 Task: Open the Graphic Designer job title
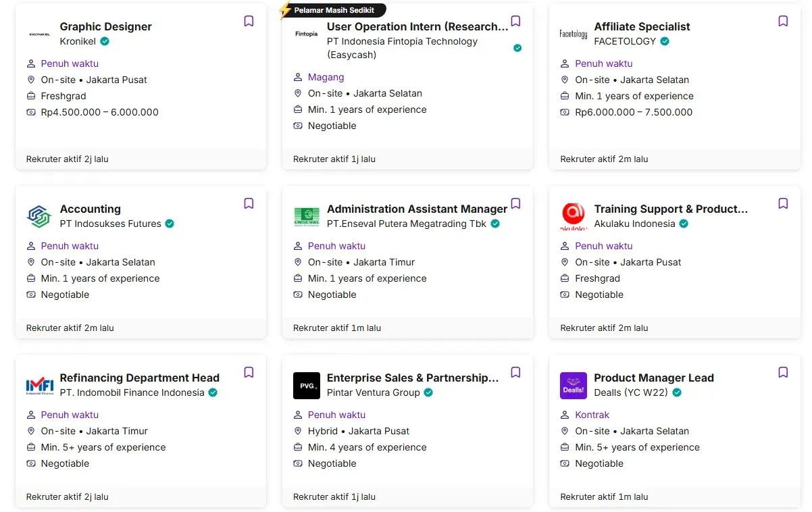coord(105,27)
